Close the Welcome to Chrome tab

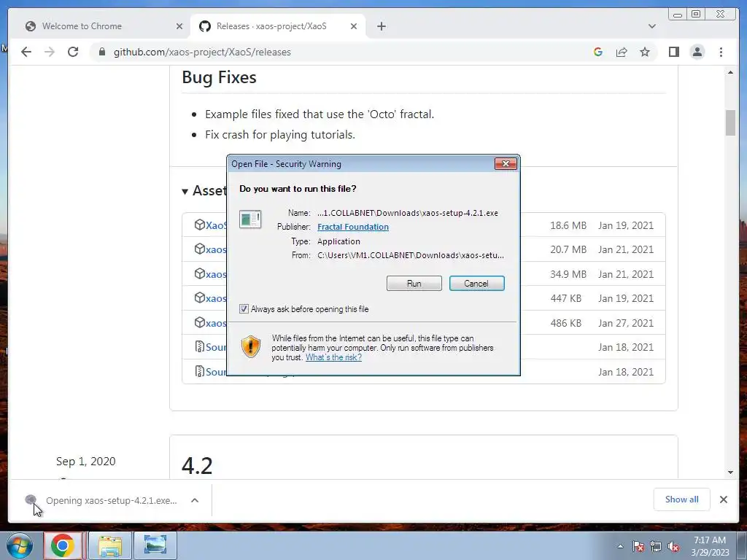point(179,26)
